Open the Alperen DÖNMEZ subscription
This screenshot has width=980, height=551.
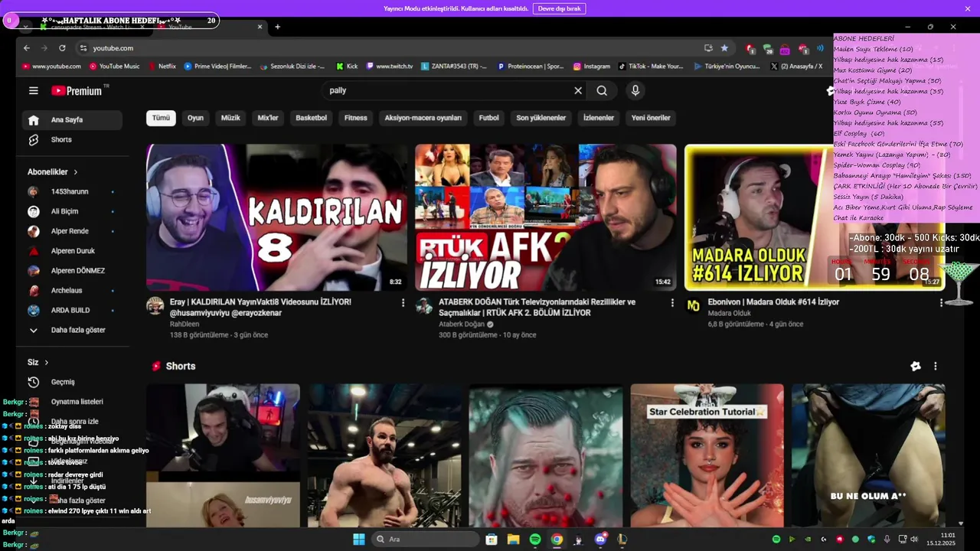click(x=73, y=271)
